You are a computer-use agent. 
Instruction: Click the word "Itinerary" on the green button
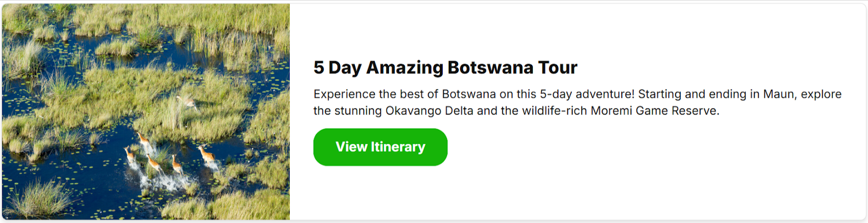pos(398,147)
